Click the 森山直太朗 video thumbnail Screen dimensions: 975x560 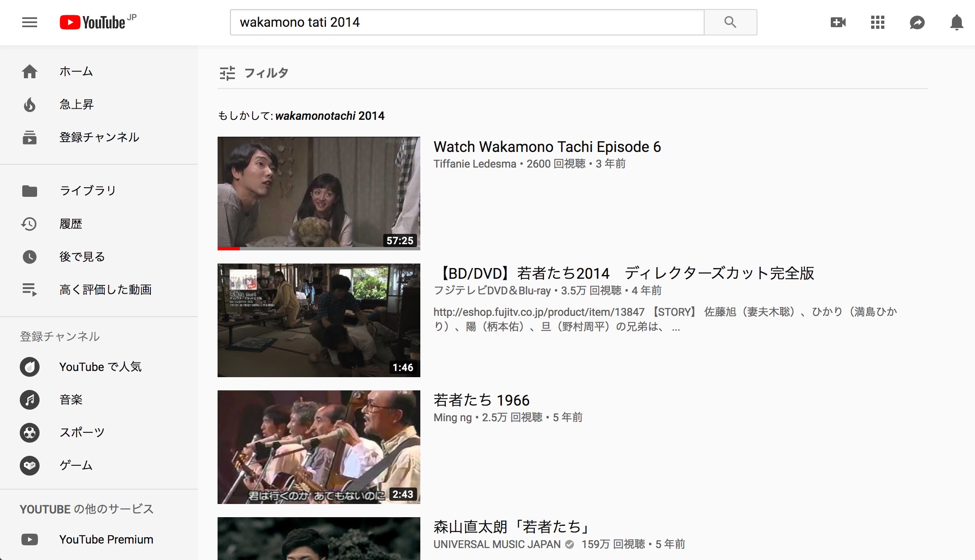tap(319, 539)
